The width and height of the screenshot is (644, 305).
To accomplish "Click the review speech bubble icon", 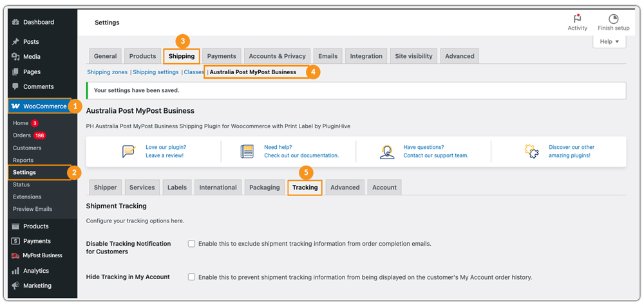I will [129, 152].
